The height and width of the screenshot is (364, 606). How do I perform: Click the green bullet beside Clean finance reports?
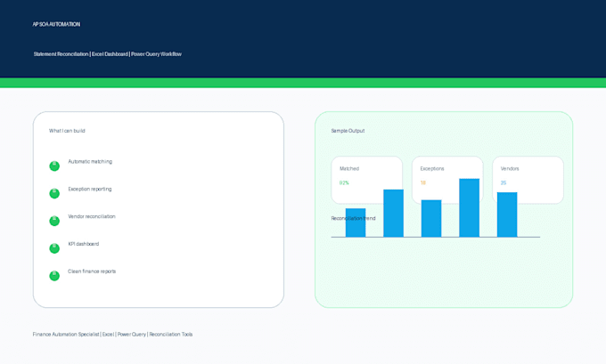click(54, 276)
